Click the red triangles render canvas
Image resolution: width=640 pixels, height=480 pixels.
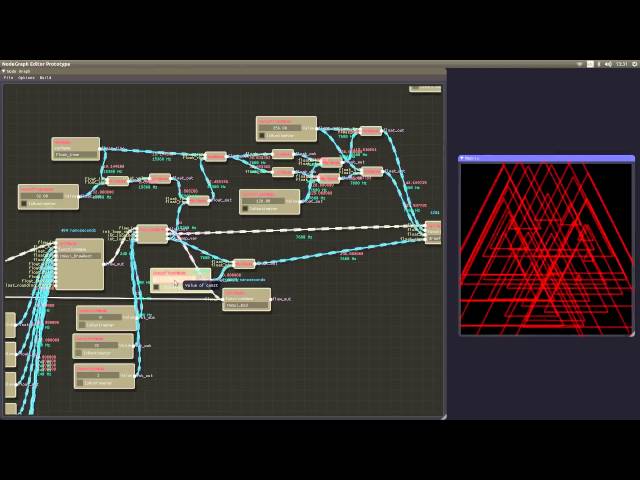[546, 249]
